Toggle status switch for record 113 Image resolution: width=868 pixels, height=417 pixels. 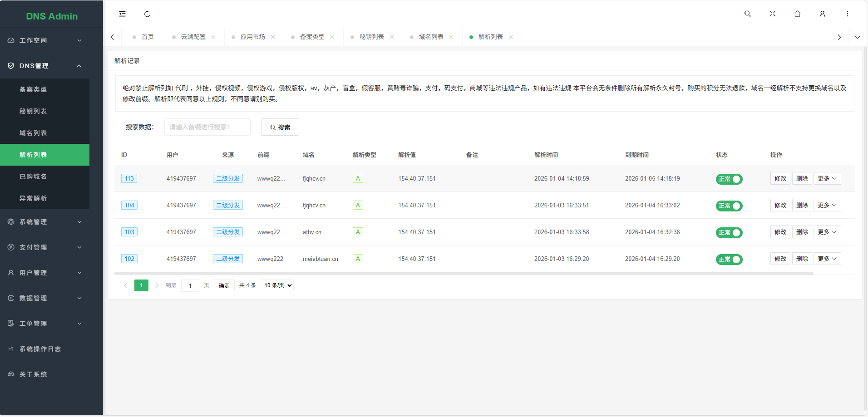coord(729,179)
